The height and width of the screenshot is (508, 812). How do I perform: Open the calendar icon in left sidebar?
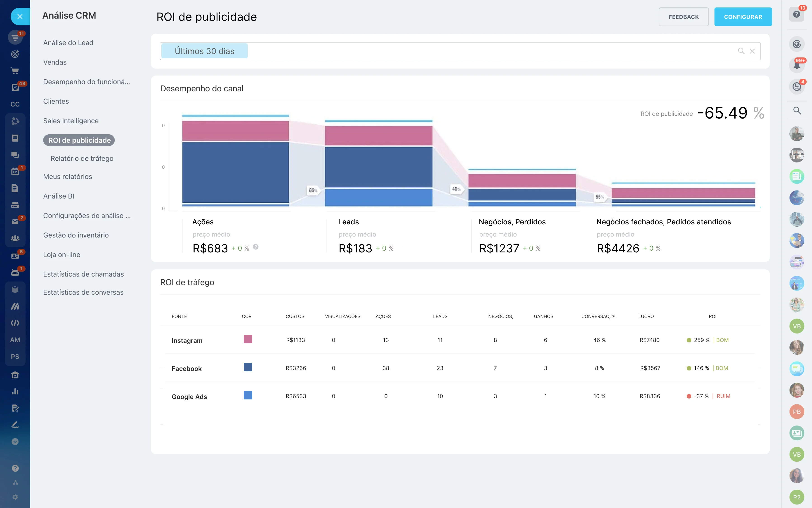click(x=15, y=171)
